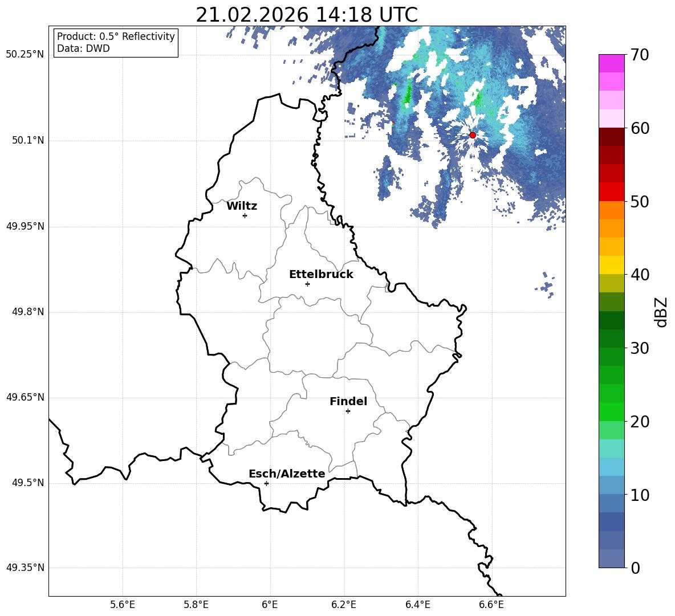Click the 50.25°N latitude label
The height and width of the screenshot is (616, 675).
click(x=25, y=55)
